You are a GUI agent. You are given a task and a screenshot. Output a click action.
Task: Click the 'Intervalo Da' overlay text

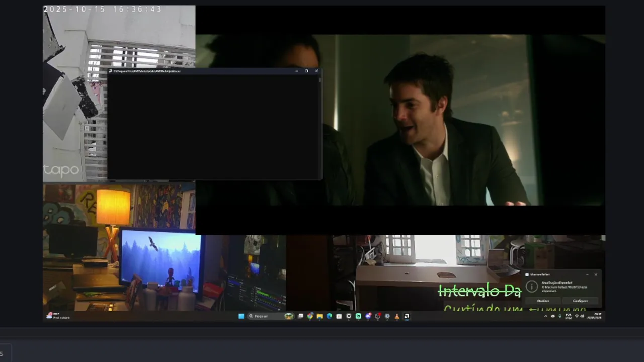pos(479,291)
